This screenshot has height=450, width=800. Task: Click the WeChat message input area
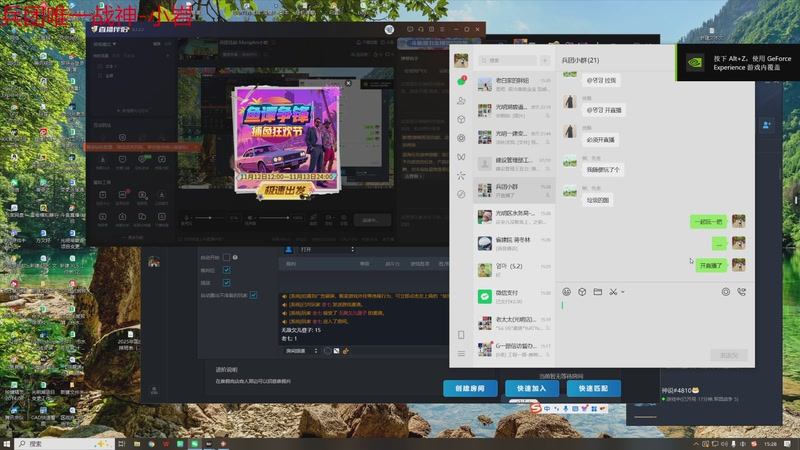click(x=655, y=324)
